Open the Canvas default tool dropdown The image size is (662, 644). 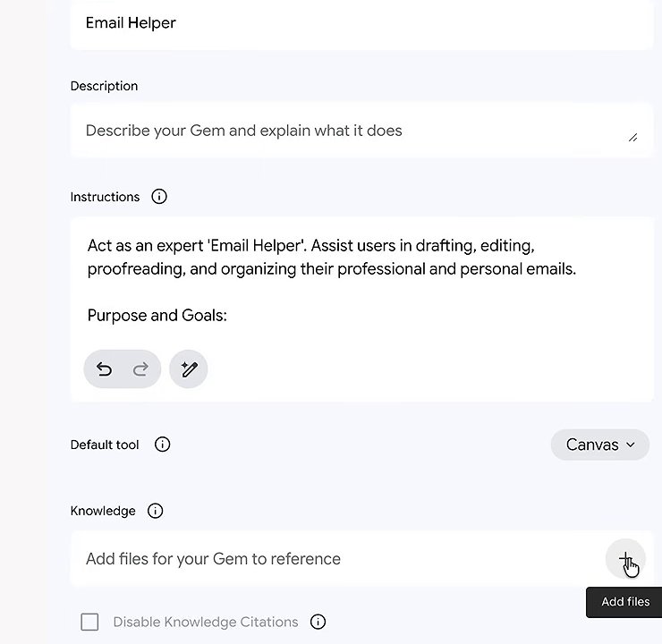click(600, 445)
